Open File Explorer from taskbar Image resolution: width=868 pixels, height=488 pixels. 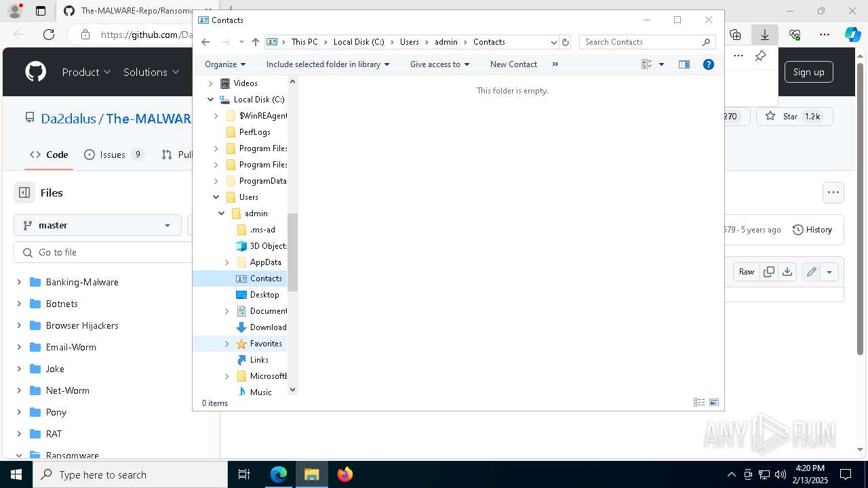point(311,474)
